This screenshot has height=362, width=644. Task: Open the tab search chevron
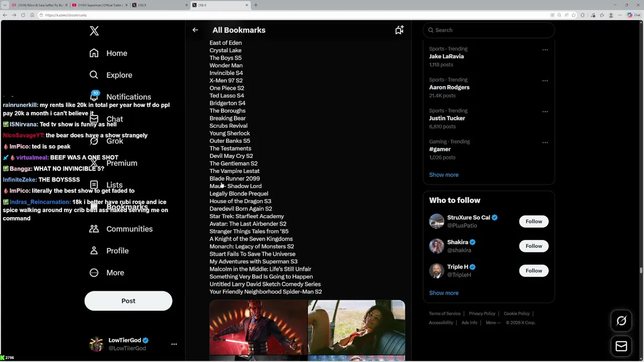[x=5, y=5]
